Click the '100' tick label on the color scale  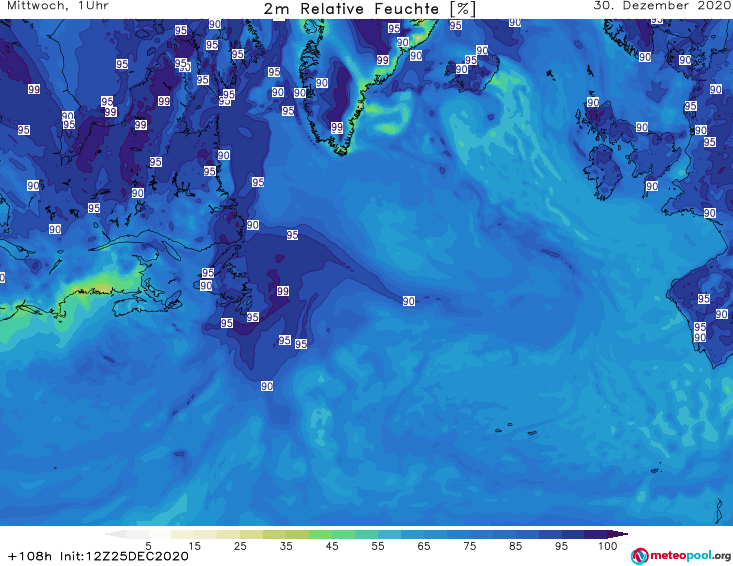pyautogui.click(x=608, y=546)
